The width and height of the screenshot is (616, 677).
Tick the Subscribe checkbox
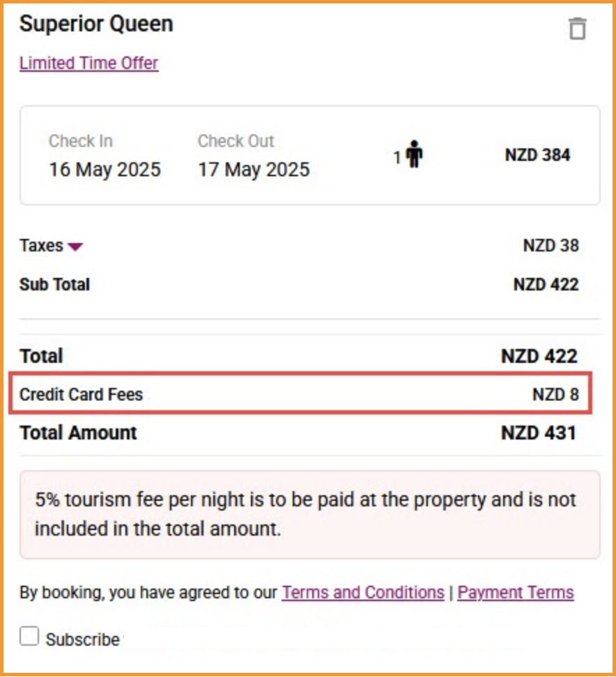point(29,637)
